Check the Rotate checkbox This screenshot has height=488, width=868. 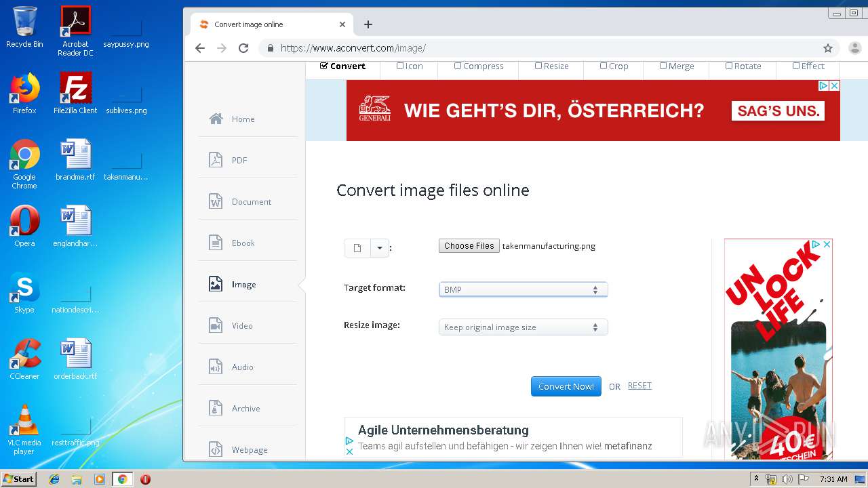click(x=729, y=66)
